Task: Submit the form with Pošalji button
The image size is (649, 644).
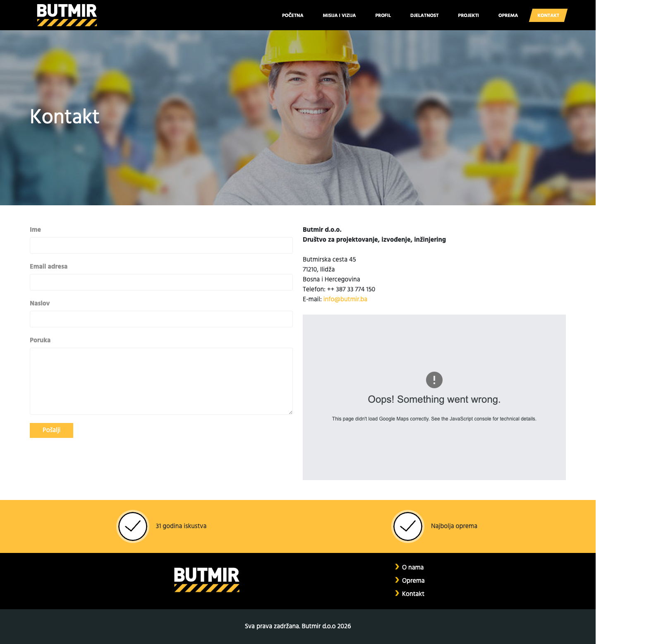Action: 51,430
